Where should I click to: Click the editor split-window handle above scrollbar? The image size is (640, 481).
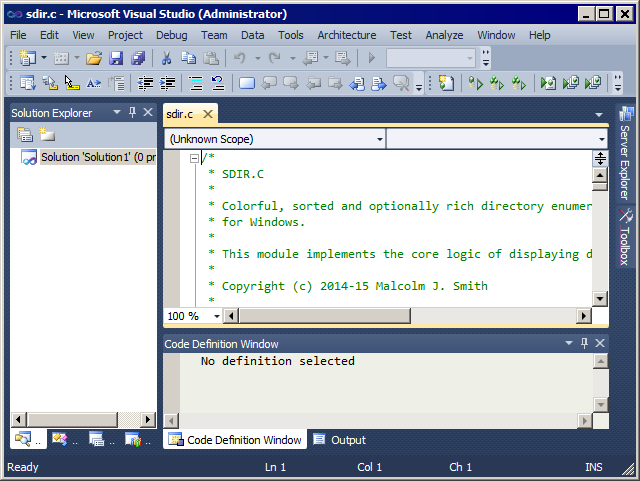(600, 158)
